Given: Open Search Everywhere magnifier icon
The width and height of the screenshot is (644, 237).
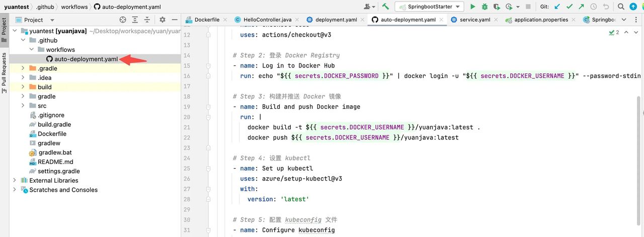Looking at the screenshot, I should (x=621, y=7).
